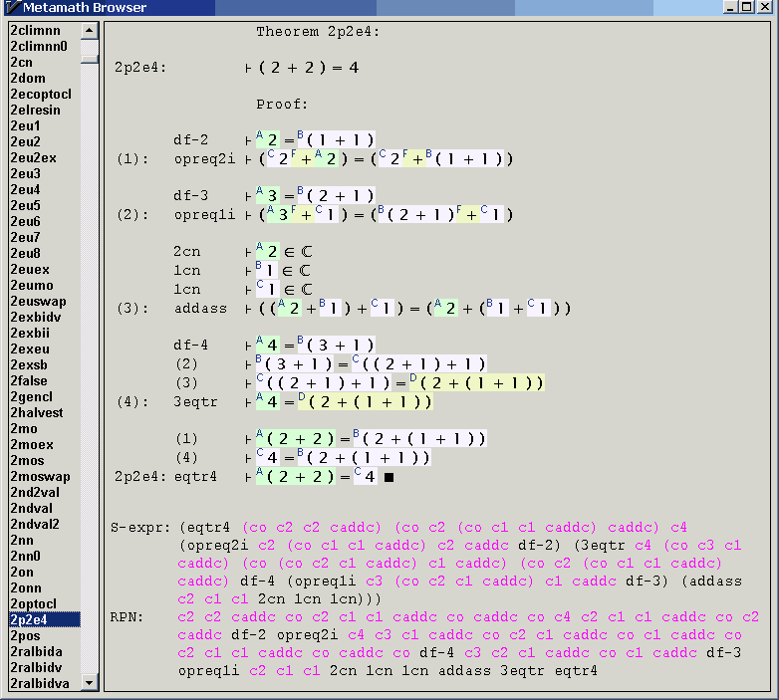The image size is (779, 700).
Task: Select 2eumo in the theorem list
Action: click(32, 286)
